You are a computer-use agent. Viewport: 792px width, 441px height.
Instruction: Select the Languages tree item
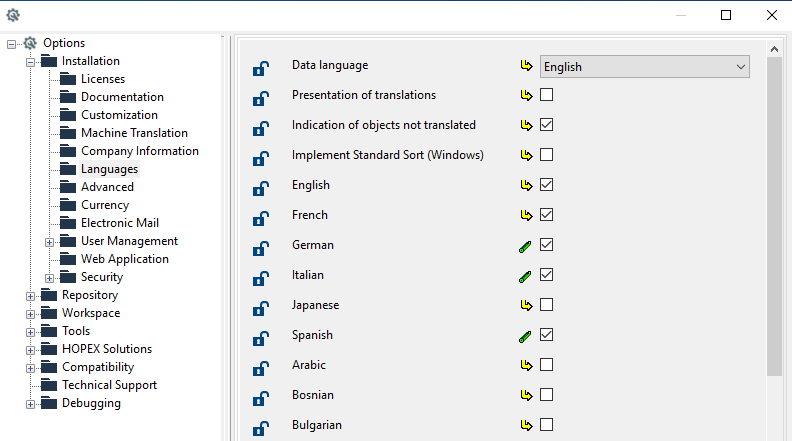[x=109, y=169]
